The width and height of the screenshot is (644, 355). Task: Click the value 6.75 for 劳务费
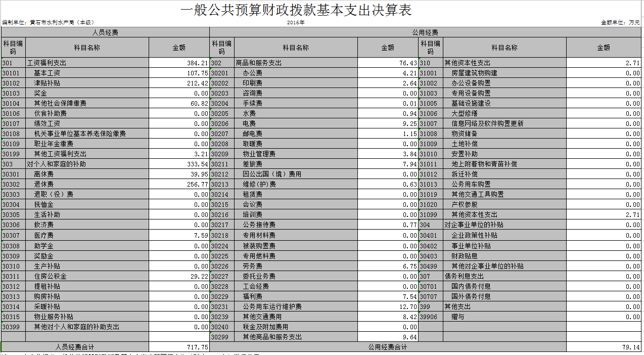click(388, 267)
